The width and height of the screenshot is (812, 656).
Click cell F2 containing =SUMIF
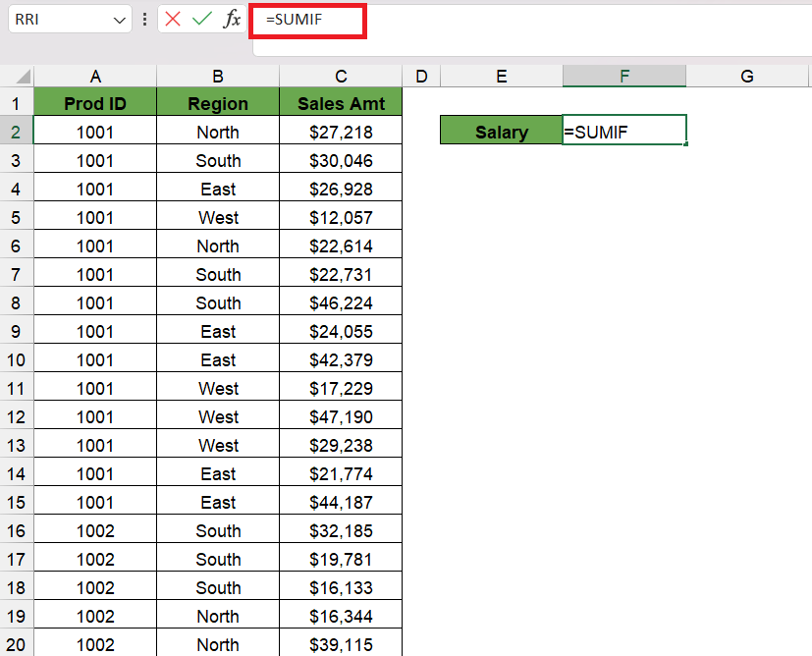click(624, 132)
